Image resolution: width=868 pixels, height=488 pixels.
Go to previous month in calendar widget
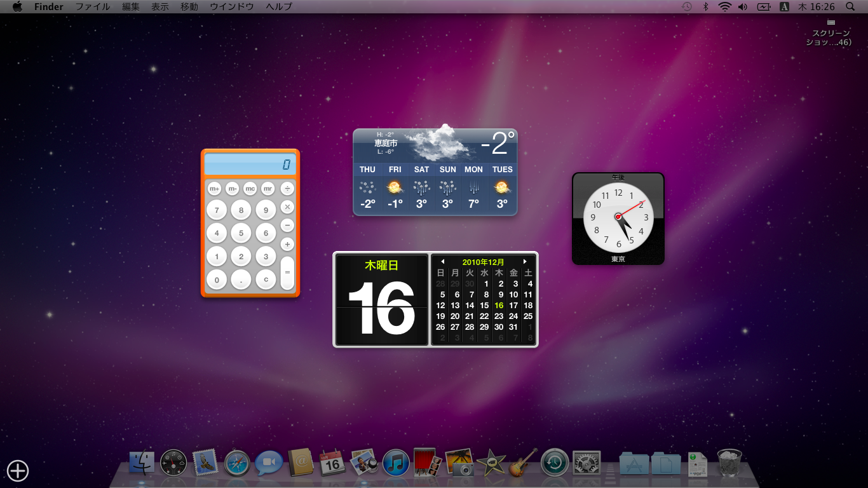click(x=443, y=262)
